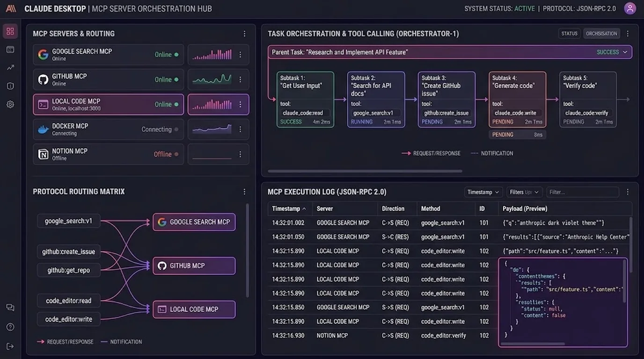Open the chat messages icon in sidebar

pyautogui.click(x=10, y=308)
